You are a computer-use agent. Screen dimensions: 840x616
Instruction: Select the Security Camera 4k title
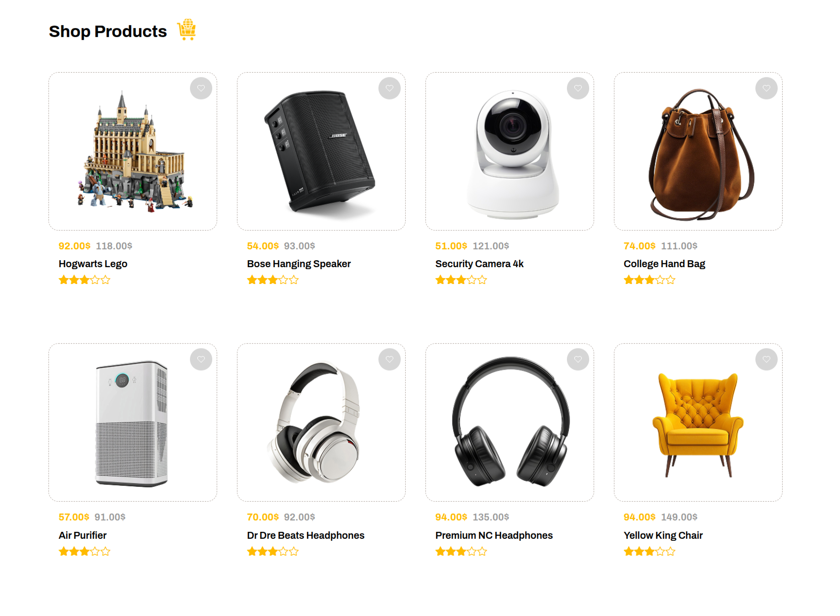point(479,264)
